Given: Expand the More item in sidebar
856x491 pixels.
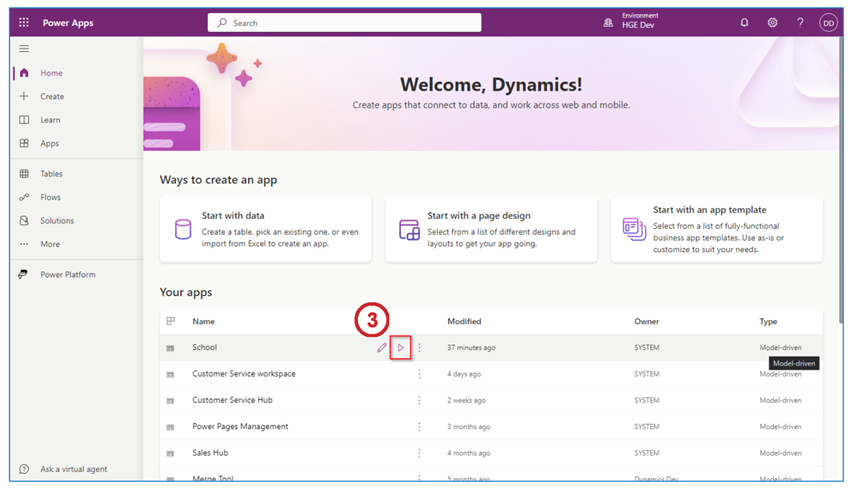Looking at the screenshot, I should tap(49, 244).
